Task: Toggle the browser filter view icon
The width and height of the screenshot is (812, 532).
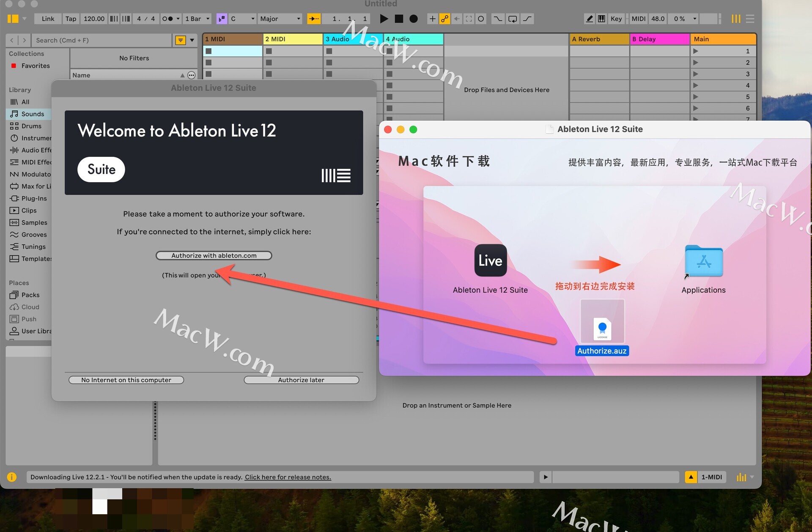Action: pyautogui.click(x=181, y=40)
